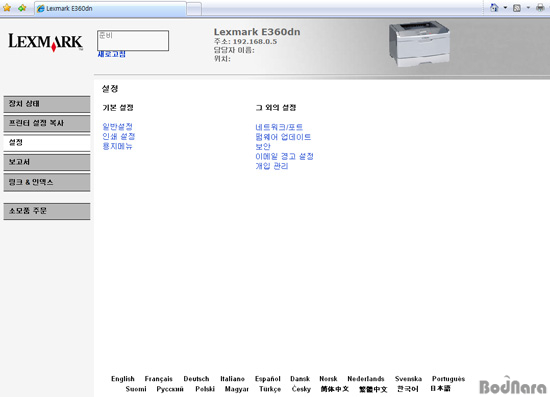Screen dimensions: 550x397
Task: Click the 그 외의 설정 section heading
Action: point(276,108)
